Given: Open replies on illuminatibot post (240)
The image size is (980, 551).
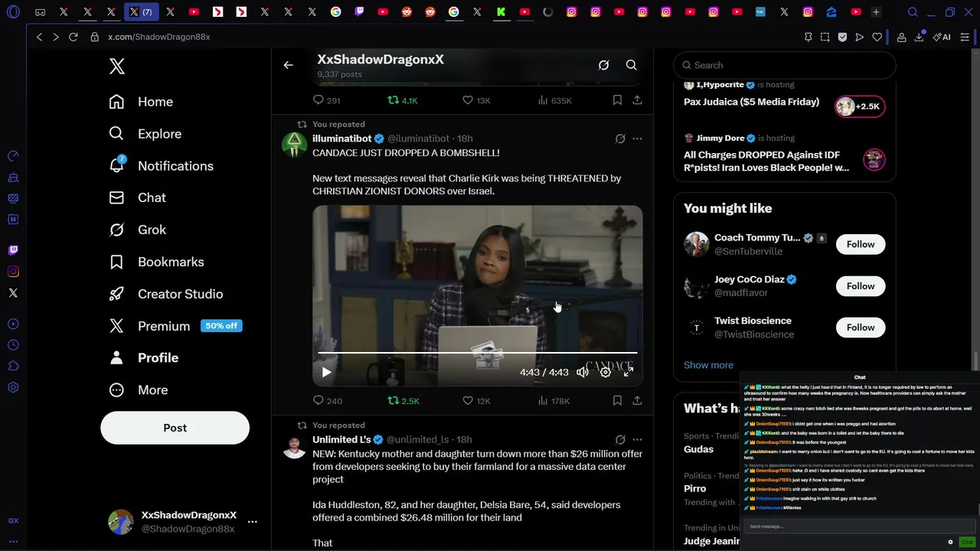Looking at the screenshot, I should (x=328, y=400).
